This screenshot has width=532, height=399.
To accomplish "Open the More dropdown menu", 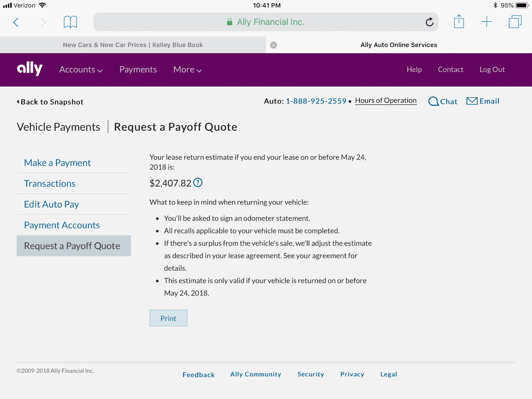I will click(187, 70).
